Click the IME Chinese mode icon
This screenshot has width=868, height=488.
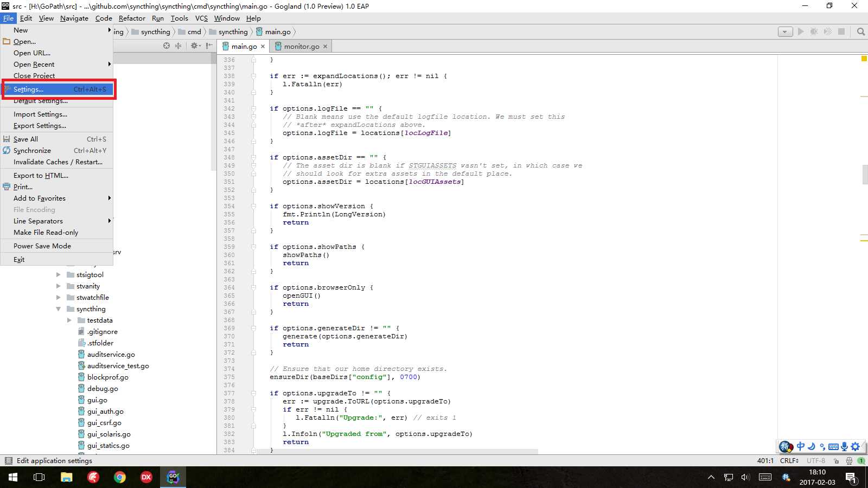tap(801, 447)
